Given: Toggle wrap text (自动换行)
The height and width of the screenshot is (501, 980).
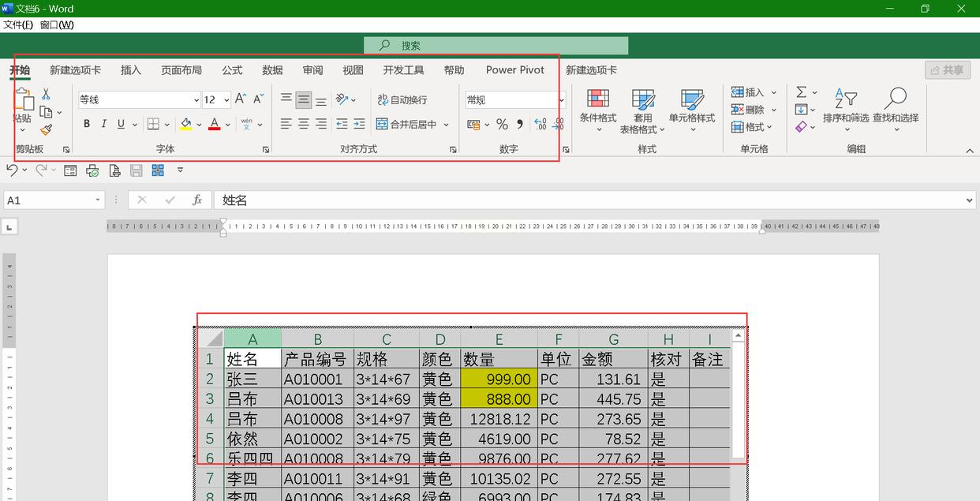Looking at the screenshot, I should [x=402, y=99].
